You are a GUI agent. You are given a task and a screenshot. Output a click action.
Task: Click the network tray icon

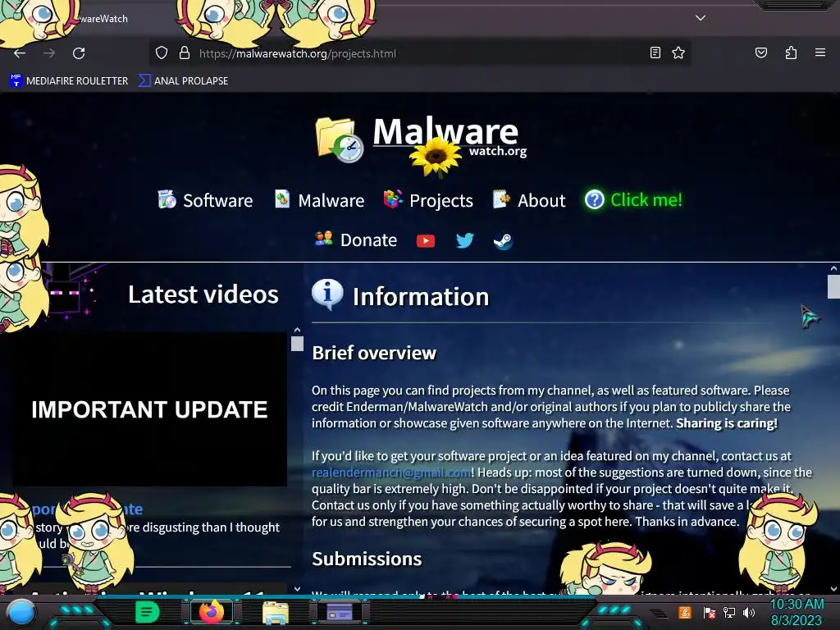729,612
